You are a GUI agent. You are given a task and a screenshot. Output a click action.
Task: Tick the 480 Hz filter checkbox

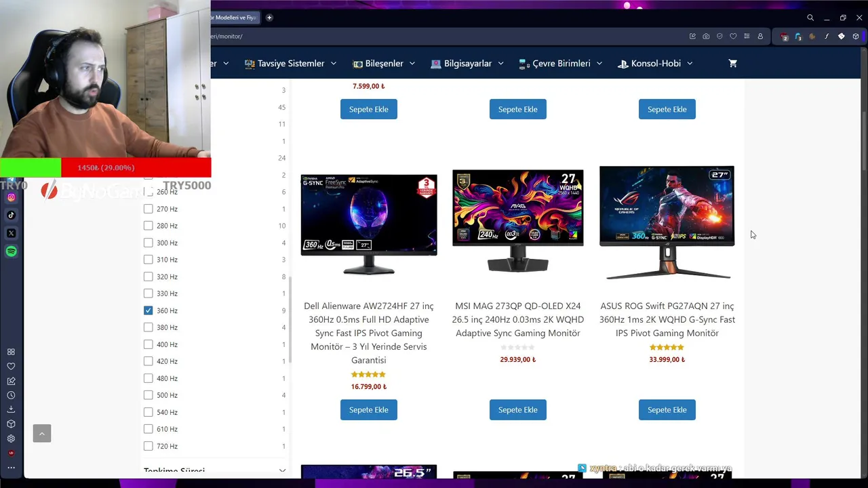pyautogui.click(x=148, y=378)
